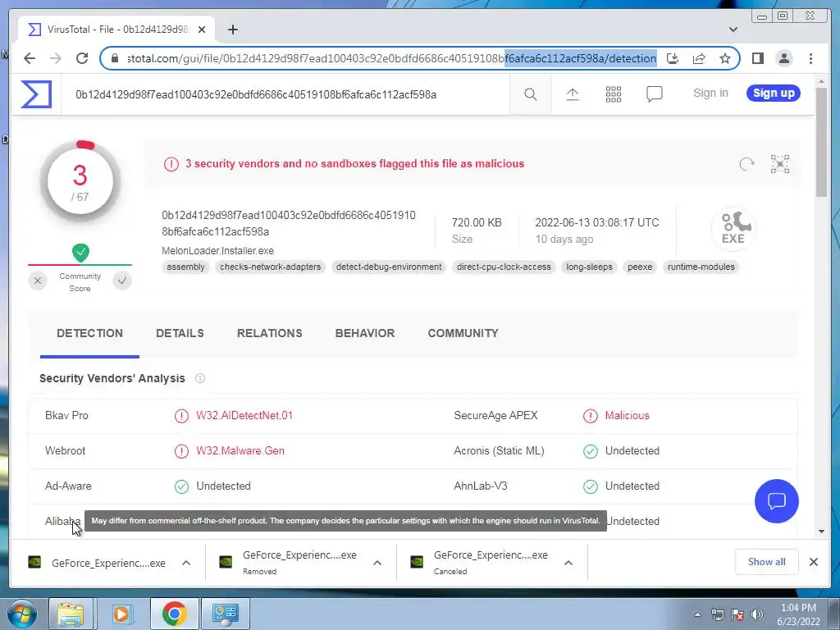
Task: Click the Sign in link
Action: (x=710, y=94)
